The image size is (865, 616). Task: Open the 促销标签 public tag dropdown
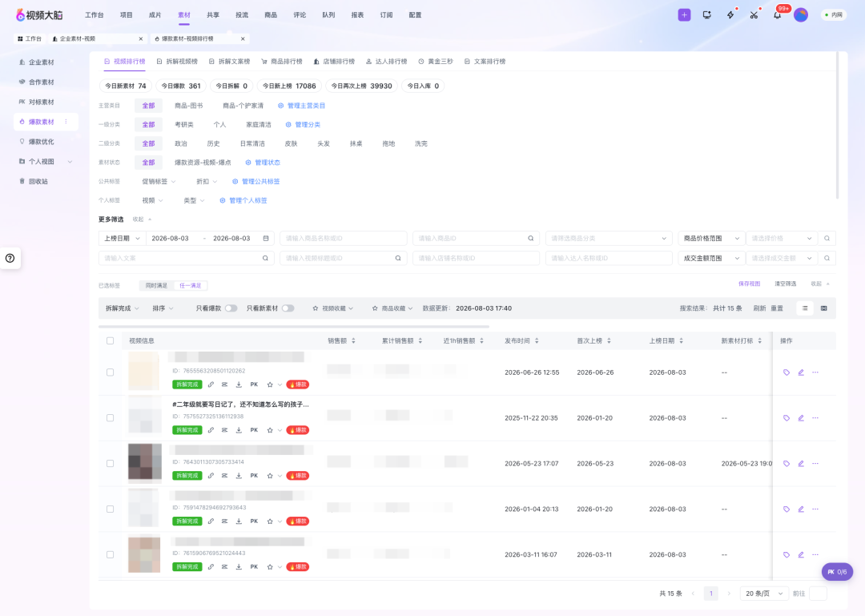(159, 182)
